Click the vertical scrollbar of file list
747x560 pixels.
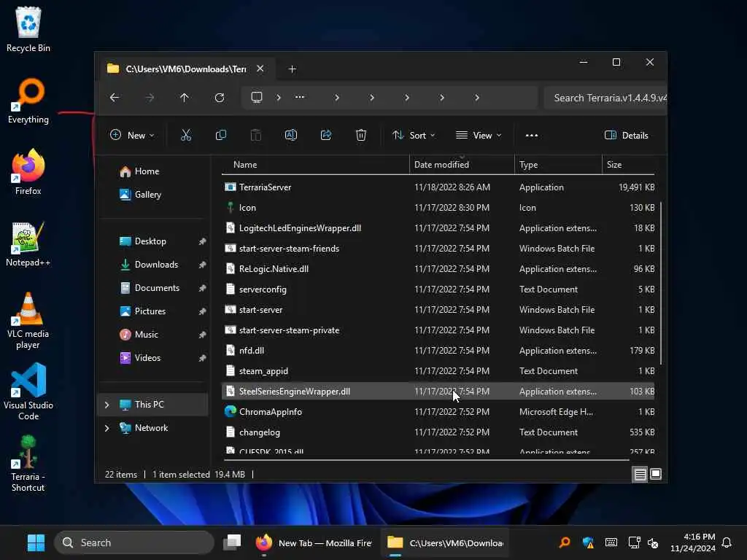click(x=661, y=284)
